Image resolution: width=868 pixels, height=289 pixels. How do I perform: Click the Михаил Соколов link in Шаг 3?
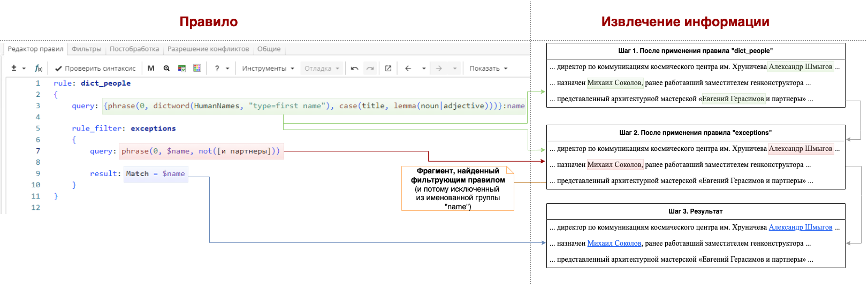[x=614, y=244]
